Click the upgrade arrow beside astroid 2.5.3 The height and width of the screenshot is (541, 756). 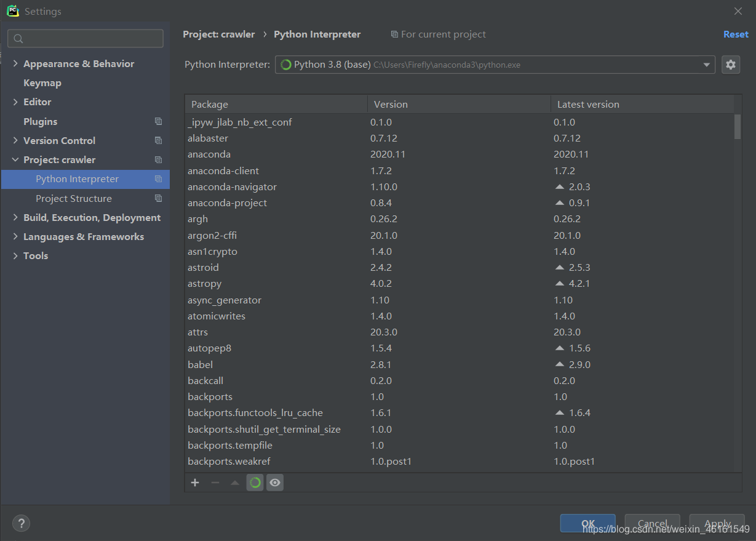(559, 267)
